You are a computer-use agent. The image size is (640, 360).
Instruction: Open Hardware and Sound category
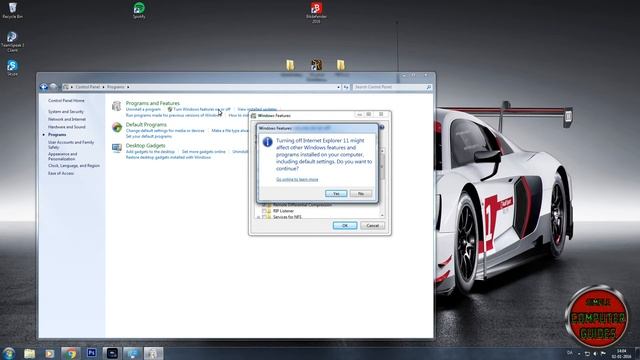coord(67,127)
